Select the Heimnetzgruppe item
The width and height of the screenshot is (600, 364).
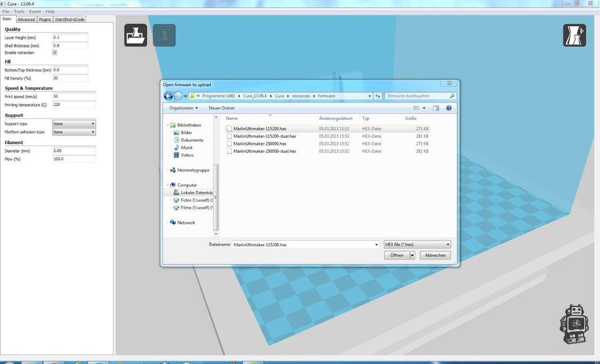click(x=193, y=170)
